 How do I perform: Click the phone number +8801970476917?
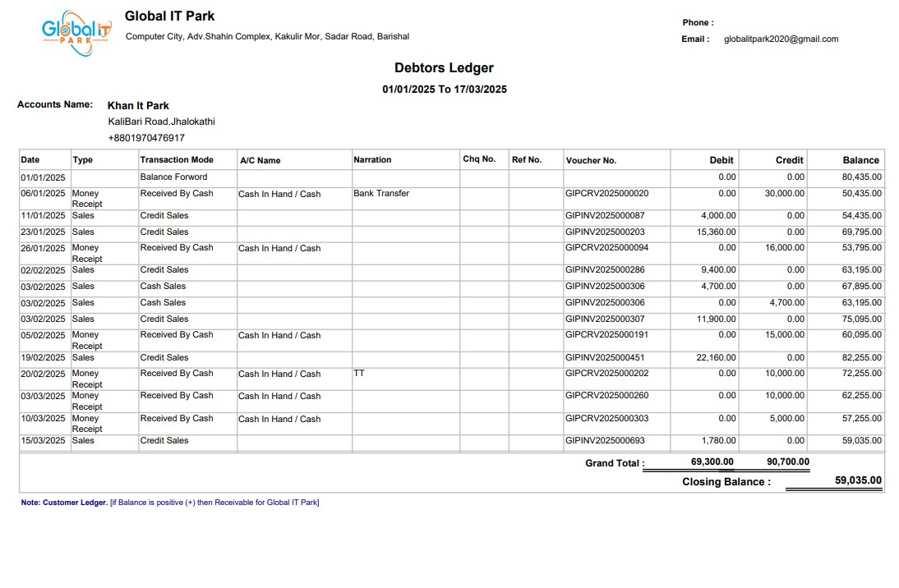(x=146, y=138)
